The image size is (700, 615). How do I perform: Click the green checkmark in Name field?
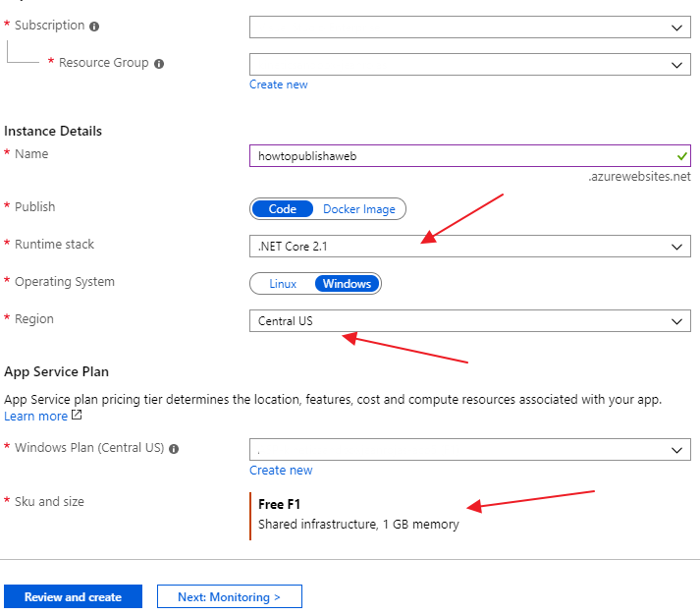click(x=682, y=156)
